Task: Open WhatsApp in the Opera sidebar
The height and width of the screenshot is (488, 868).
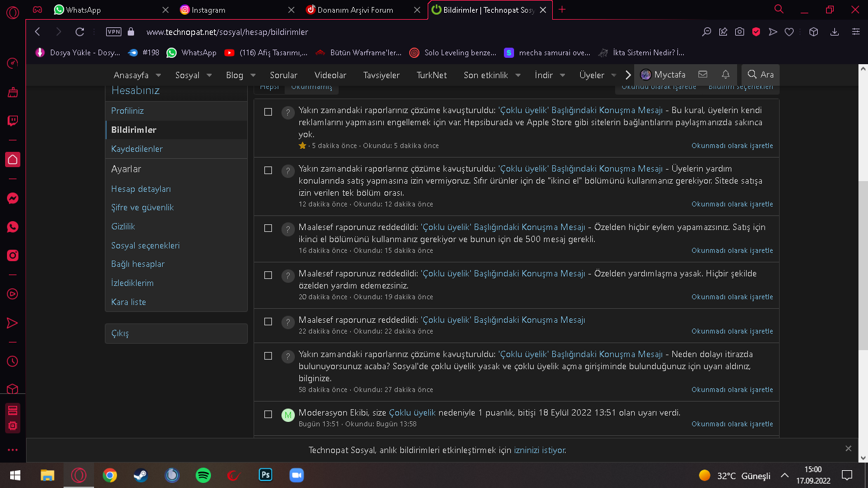Action: click(12, 227)
